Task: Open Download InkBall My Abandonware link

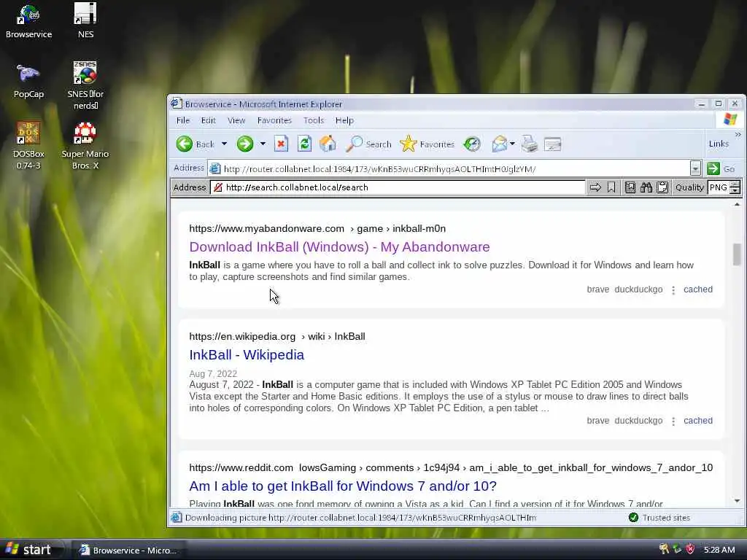Action: coord(339,246)
